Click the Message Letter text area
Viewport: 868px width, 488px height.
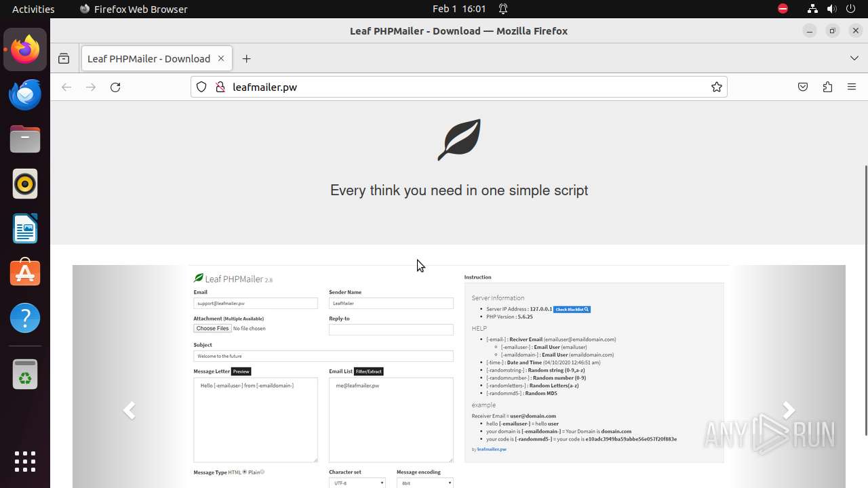coord(256,420)
